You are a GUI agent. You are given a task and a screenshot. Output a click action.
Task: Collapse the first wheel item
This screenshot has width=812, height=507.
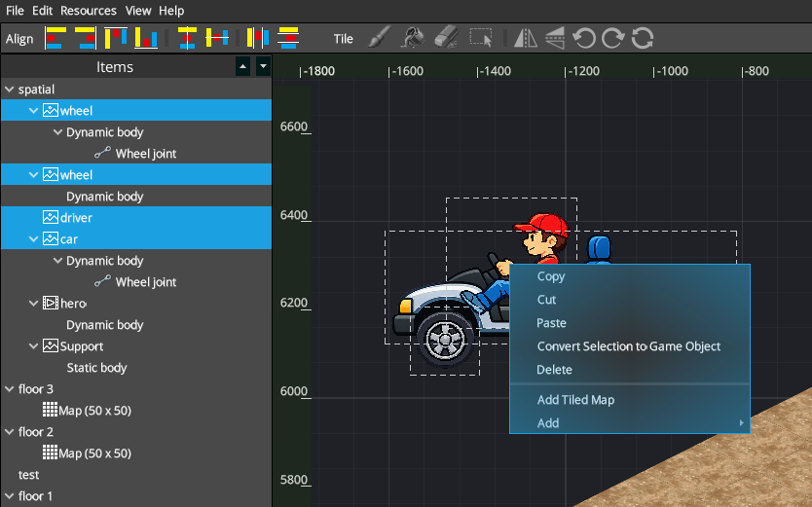coord(34,111)
